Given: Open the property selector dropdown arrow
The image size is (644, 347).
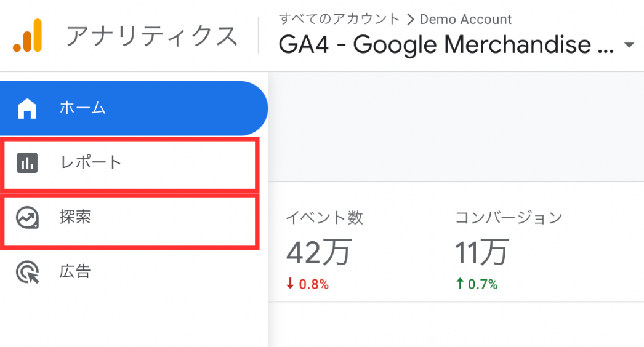Looking at the screenshot, I should pos(629,45).
